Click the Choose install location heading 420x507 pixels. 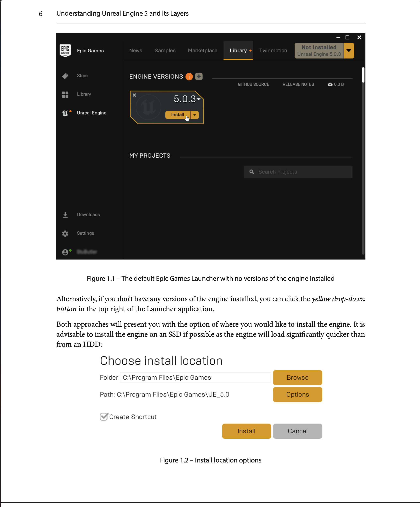point(161,361)
